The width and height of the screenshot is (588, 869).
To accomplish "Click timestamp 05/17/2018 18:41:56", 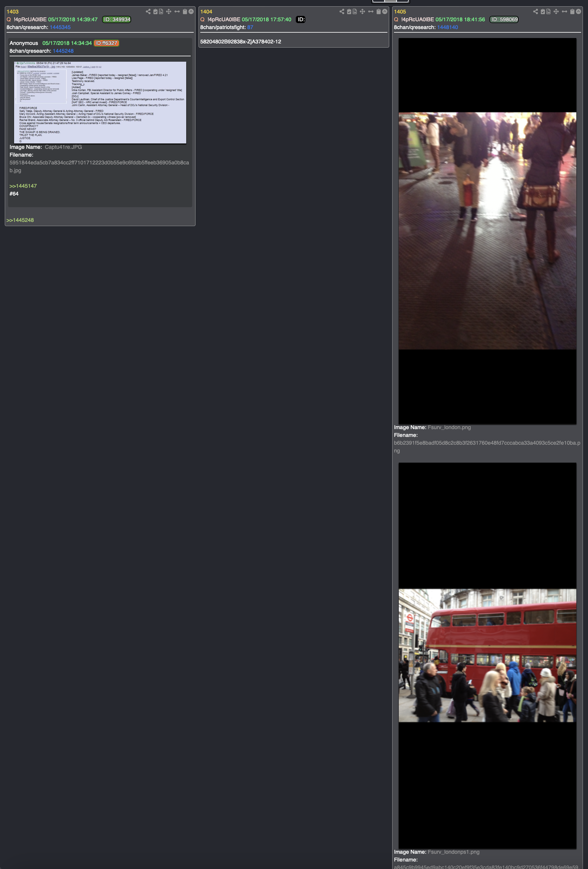I will pos(460,19).
